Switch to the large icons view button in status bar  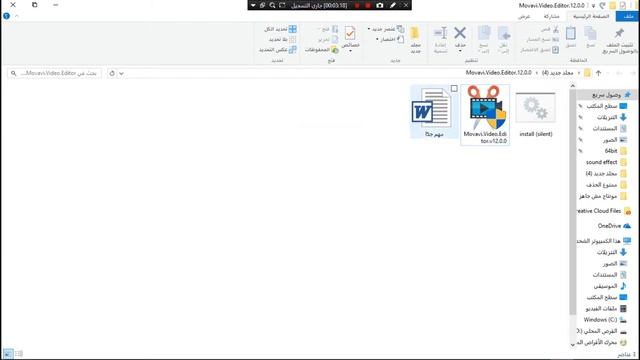(8, 353)
